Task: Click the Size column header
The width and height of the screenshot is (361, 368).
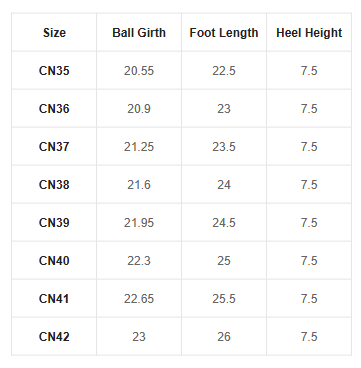Action: click(x=54, y=33)
